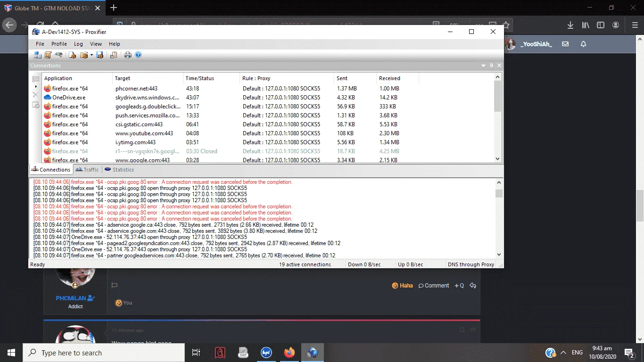This screenshot has width=644, height=362.
Task: Select the phcorner.net:443 connection row
Action: pos(268,89)
